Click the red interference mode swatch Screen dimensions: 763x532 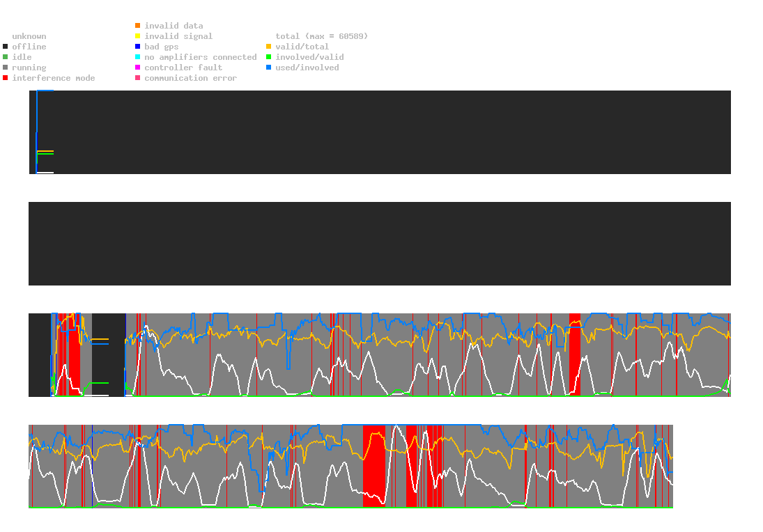point(6,78)
